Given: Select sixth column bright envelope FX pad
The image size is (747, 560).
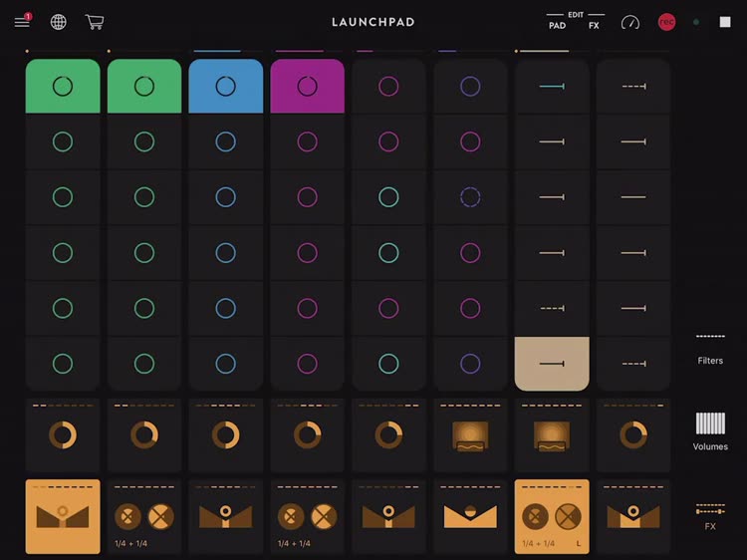Looking at the screenshot, I should tap(470, 516).
